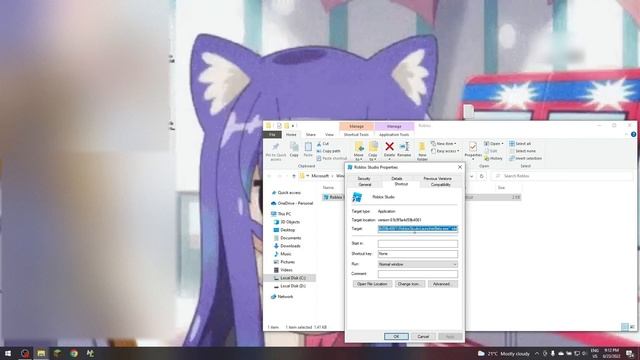Open the Copy to dropdown in ribbon
The image size is (640, 360).
click(x=373, y=151)
